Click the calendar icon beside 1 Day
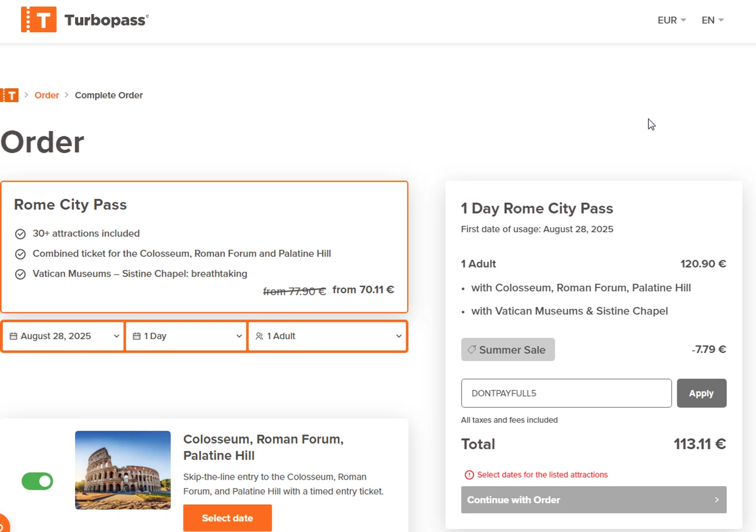The width and height of the screenshot is (756, 532). 137,336
